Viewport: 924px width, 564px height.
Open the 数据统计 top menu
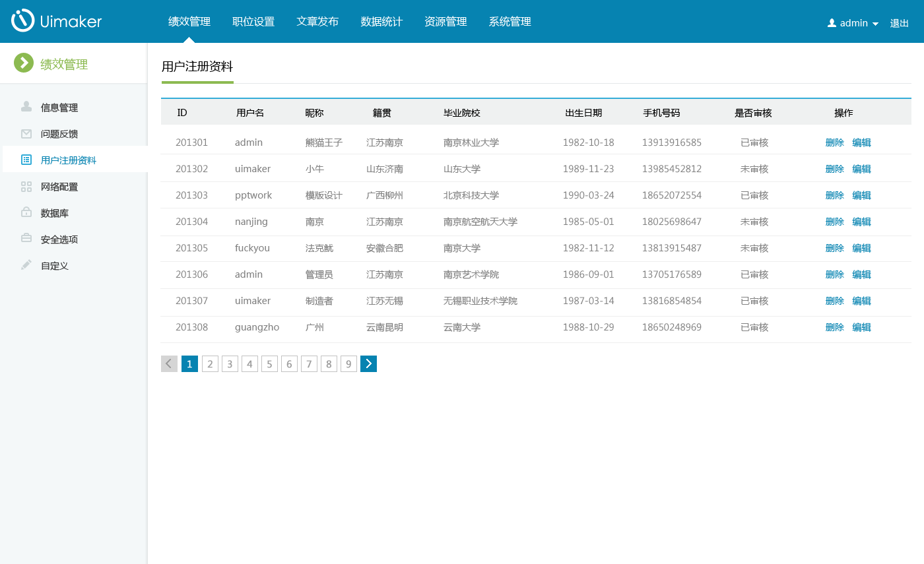[381, 21]
